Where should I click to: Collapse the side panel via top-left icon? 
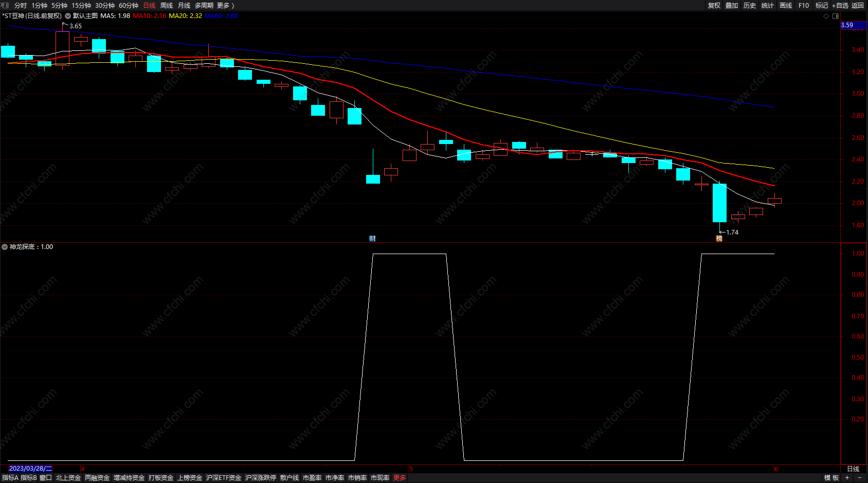pyautogui.click(x=5, y=5)
